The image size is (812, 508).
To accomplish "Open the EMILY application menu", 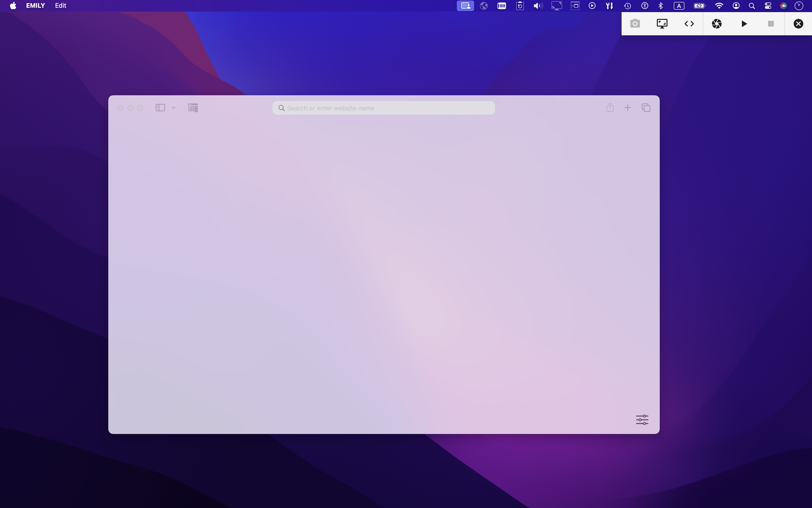I will point(36,6).
